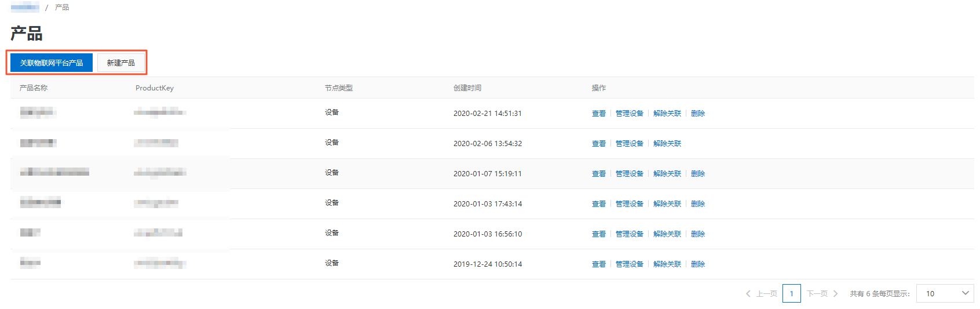Open 管理设备 for product created 2020-02-06 13:54:32
Image resolution: width=980 pixels, height=309 pixels.
click(x=630, y=144)
